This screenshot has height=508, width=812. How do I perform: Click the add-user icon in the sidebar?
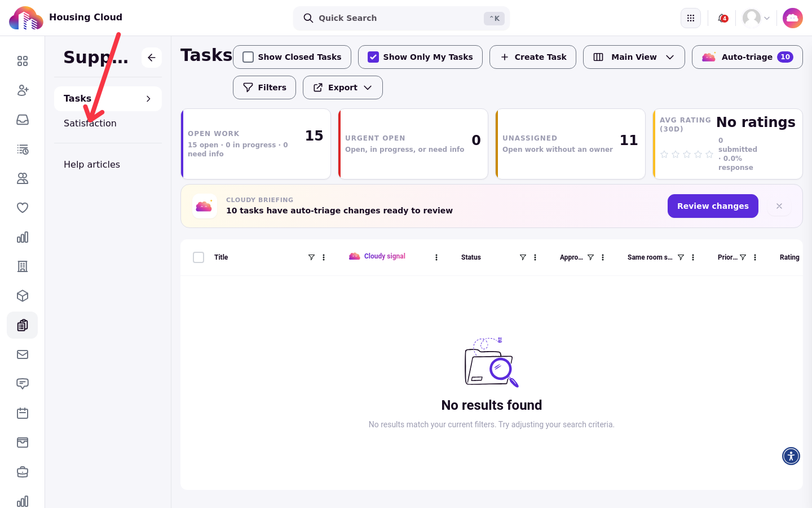pyautogui.click(x=23, y=90)
